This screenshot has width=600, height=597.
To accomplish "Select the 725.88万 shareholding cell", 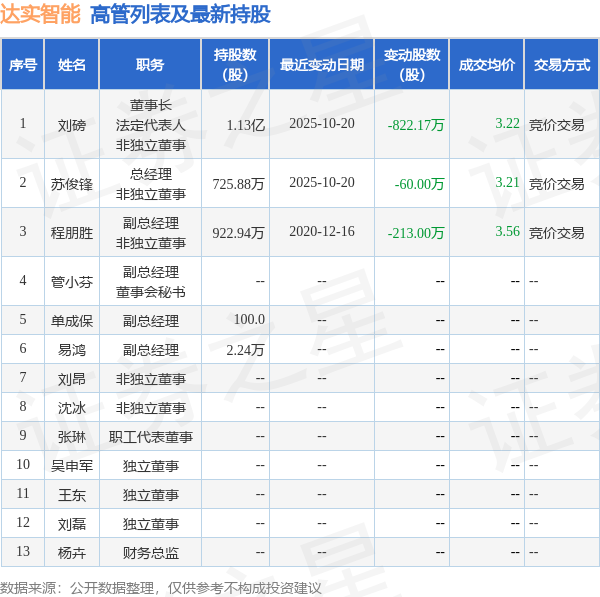I will [239, 183].
